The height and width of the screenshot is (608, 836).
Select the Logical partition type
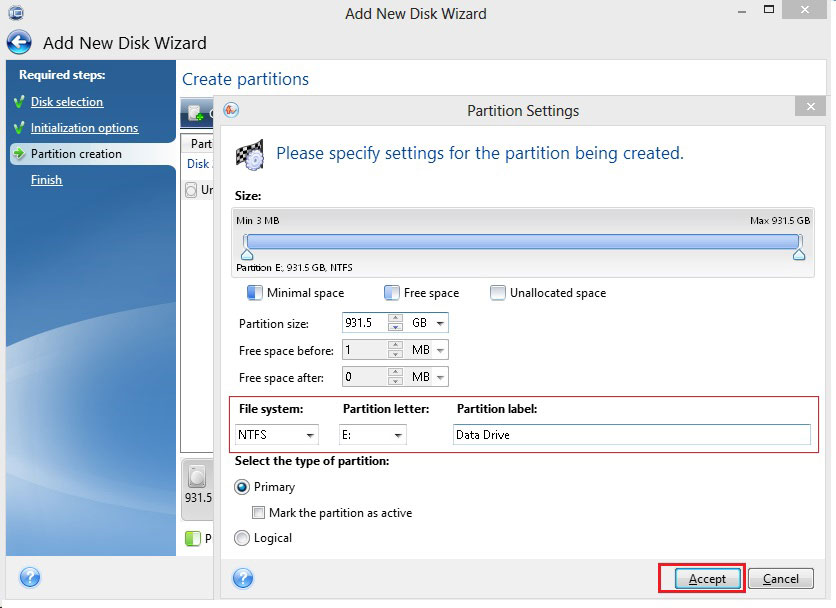tap(242, 538)
